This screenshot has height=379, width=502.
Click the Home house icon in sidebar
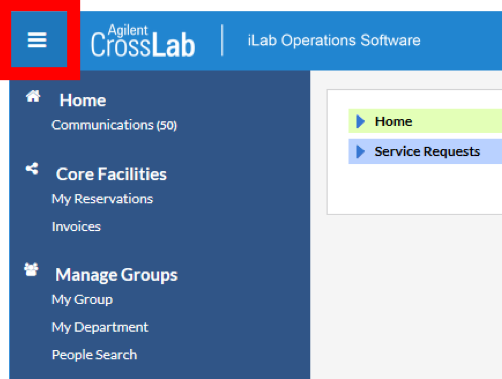(x=33, y=97)
